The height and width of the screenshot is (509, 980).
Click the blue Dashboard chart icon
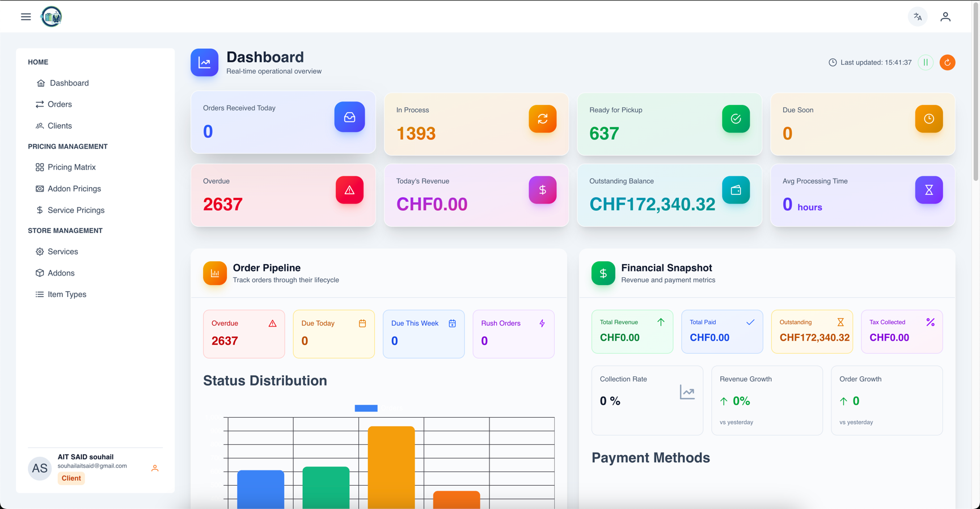[x=205, y=62]
